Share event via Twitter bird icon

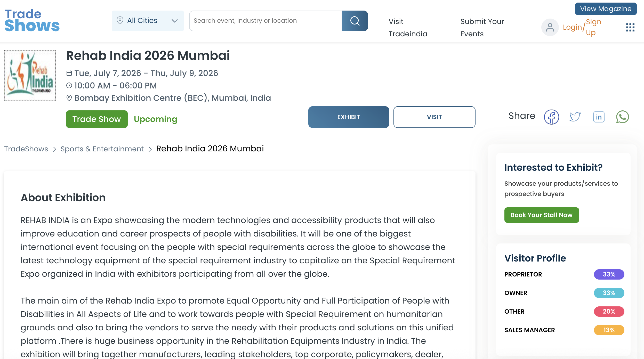[x=575, y=117]
